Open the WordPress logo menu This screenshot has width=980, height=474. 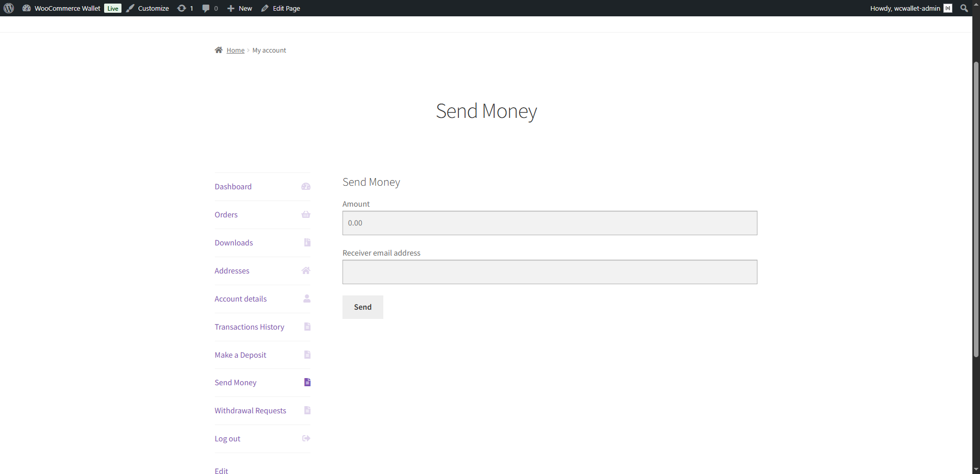click(9, 8)
